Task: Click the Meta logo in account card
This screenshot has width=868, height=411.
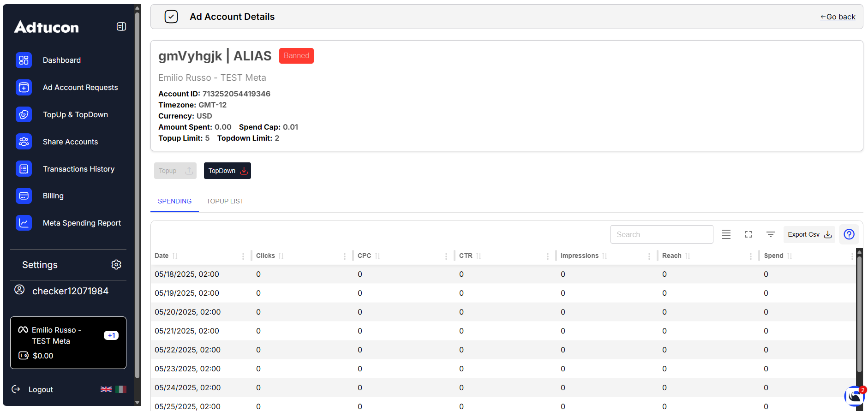Action: [x=23, y=330]
